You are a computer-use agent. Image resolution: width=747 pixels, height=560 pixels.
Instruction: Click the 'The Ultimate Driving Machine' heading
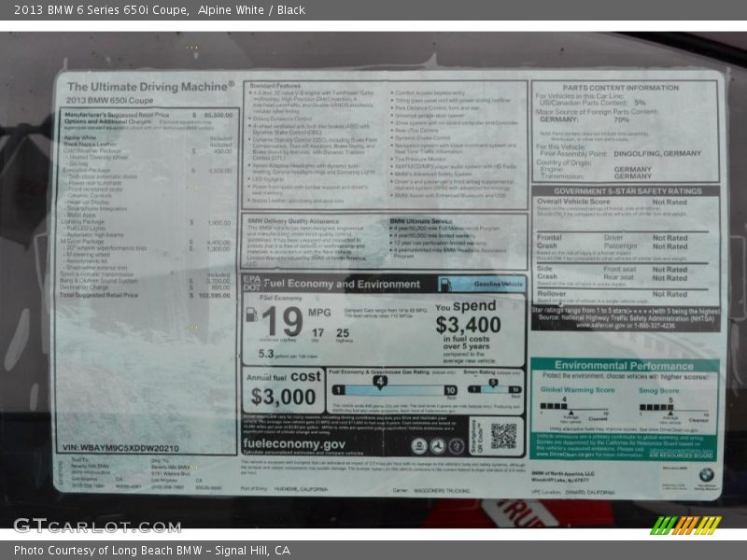coord(150,87)
